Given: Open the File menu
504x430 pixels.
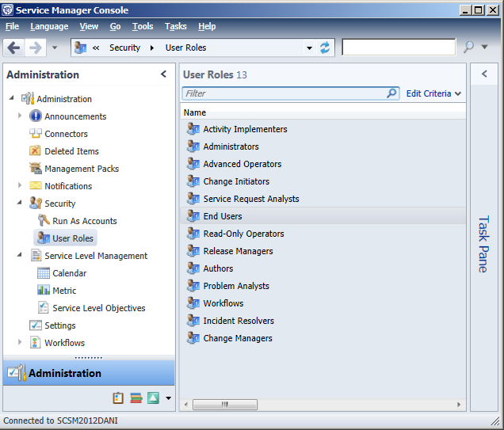Looking at the screenshot, I should (12, 26).
